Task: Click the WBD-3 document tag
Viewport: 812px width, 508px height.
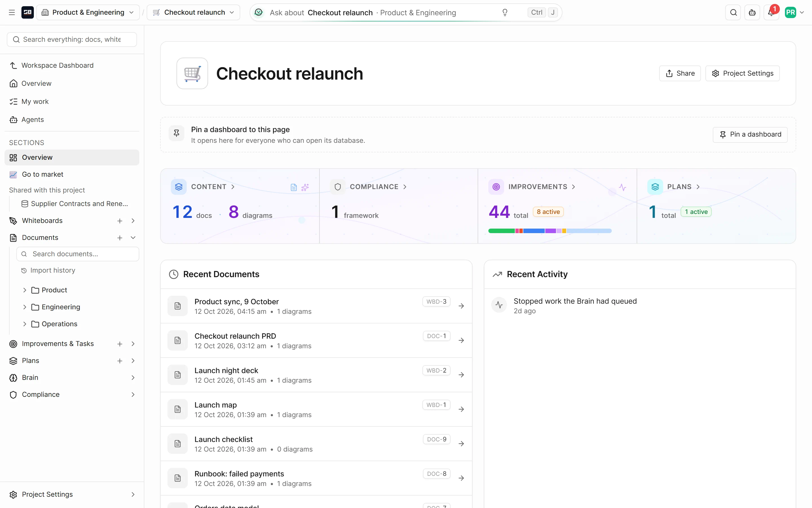Action: [x=436, y=301]
